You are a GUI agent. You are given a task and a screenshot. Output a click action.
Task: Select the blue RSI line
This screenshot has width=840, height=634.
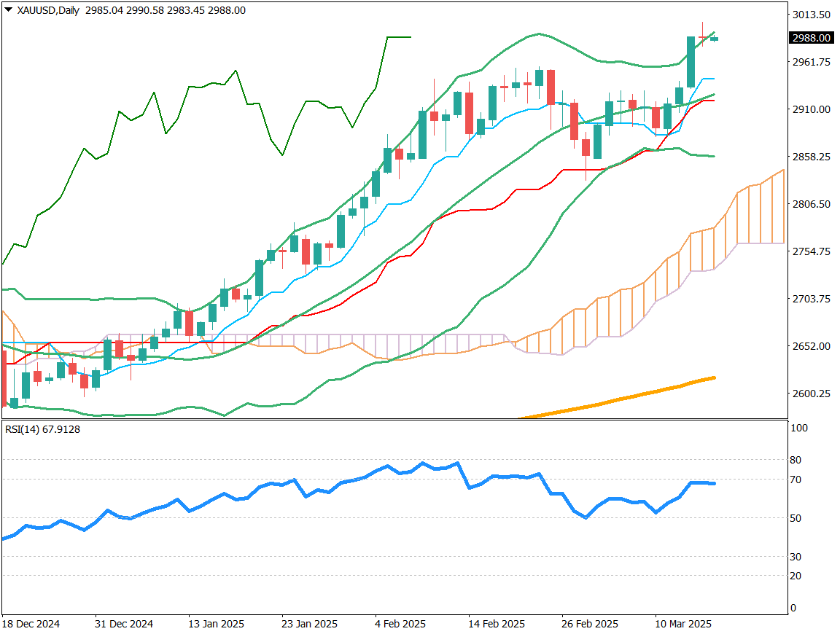point(365,477)
